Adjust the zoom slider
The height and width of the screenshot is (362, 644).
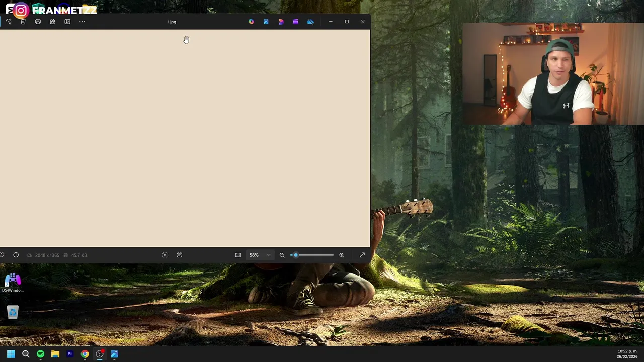click(312, 255)
